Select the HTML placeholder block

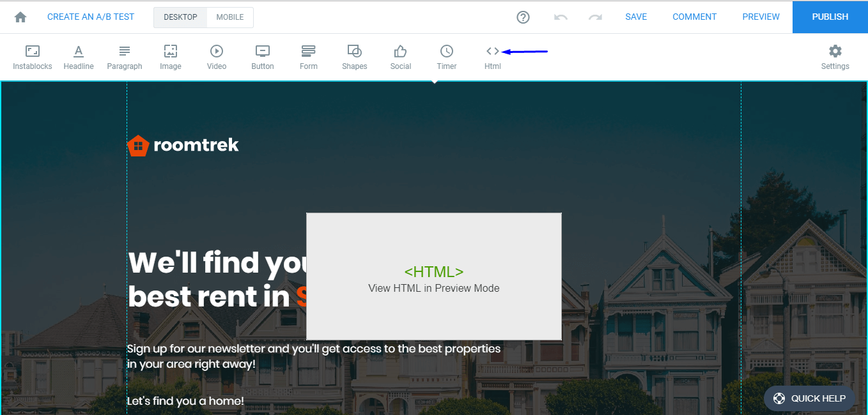coord(434,276)
